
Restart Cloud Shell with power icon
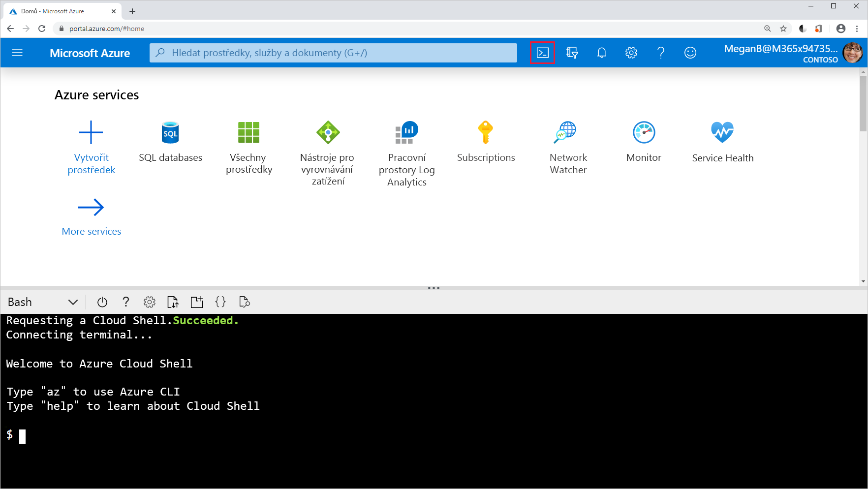point(102,302)
